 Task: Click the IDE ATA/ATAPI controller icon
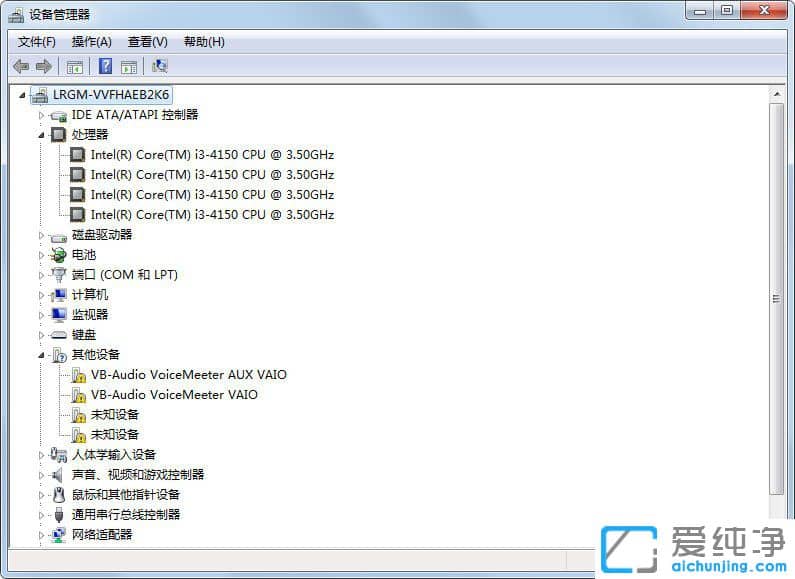coord(59,116)
